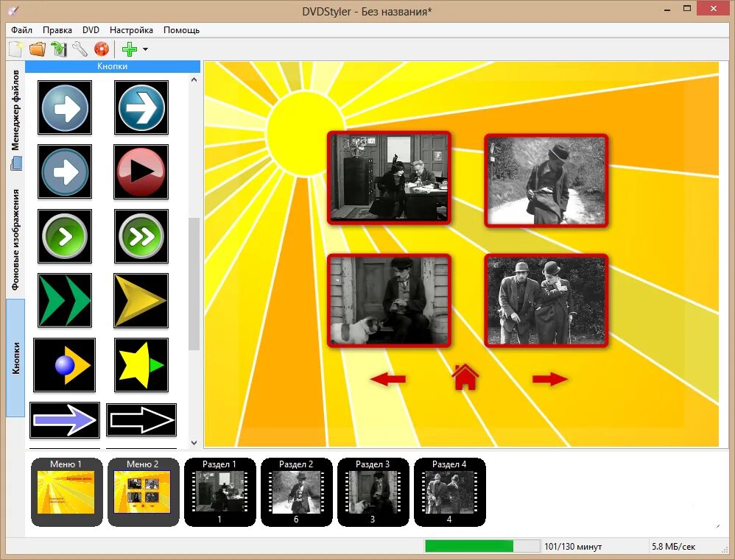Close the DVDStyler window

(714, 8)
